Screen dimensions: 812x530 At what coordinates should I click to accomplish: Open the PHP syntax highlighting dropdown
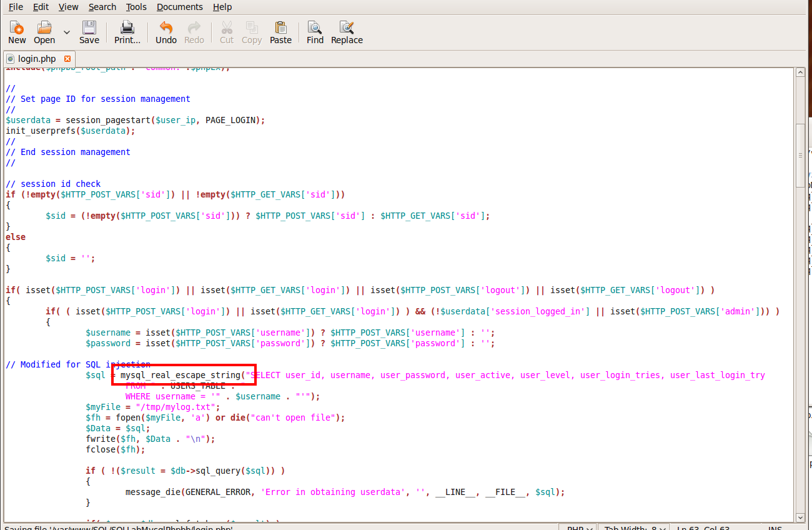tap(578, 527)
